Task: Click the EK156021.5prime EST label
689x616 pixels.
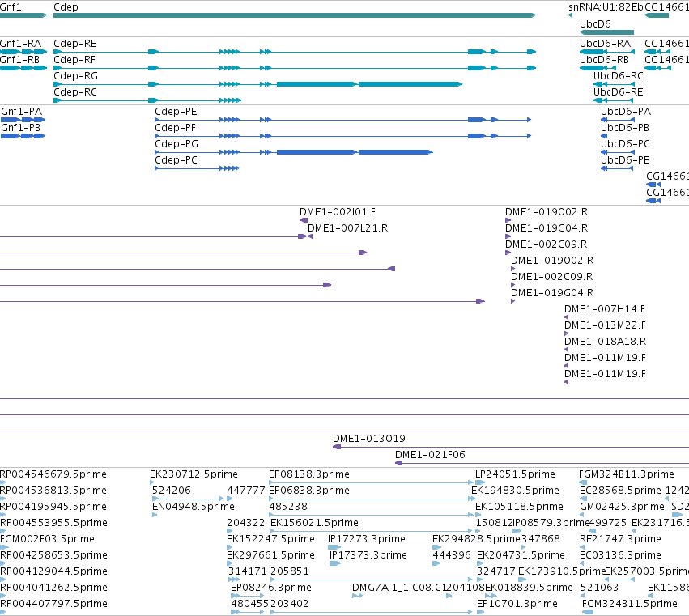Action: tap(315, 523)
